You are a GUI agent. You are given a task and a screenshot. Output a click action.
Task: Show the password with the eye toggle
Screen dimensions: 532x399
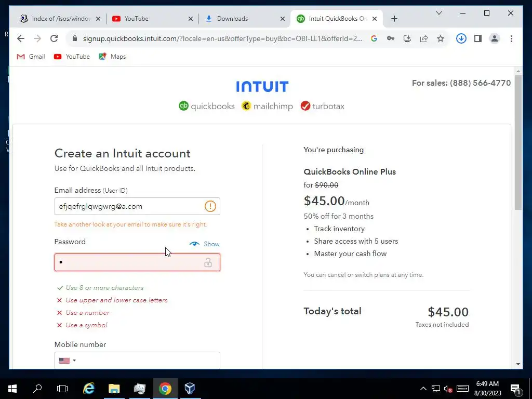pos(204,244)
